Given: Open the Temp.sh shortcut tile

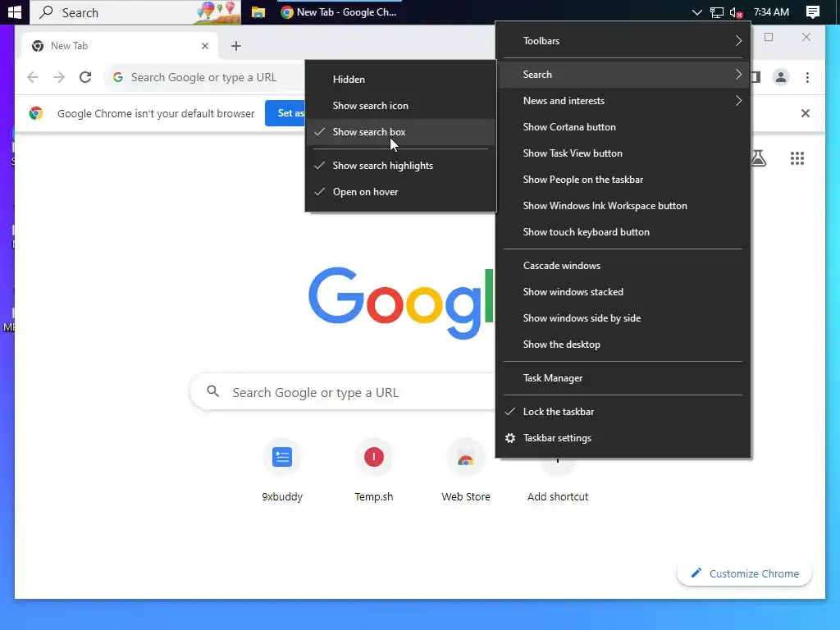Looking at the screenshot, I should point(374,472).
